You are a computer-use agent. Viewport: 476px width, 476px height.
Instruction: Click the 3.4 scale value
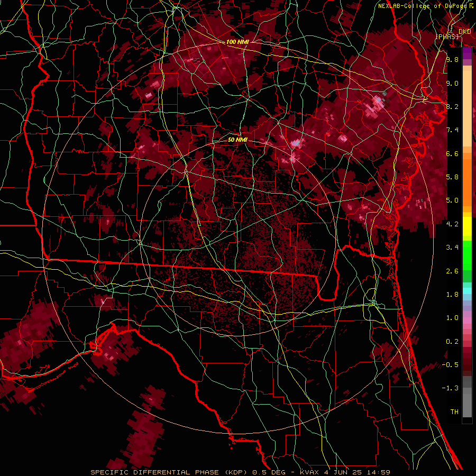click(452, 248)
